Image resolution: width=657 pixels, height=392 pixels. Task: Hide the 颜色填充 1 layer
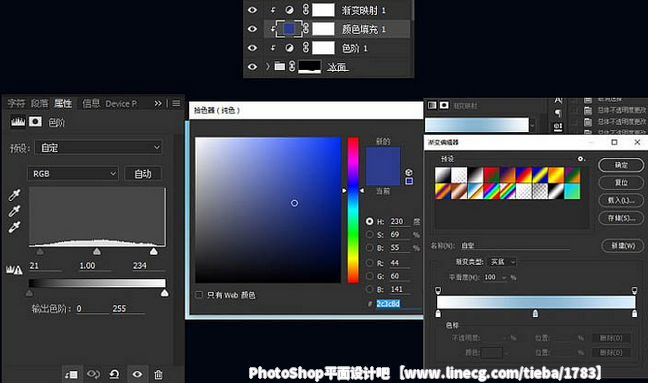(x=252, y=29)
